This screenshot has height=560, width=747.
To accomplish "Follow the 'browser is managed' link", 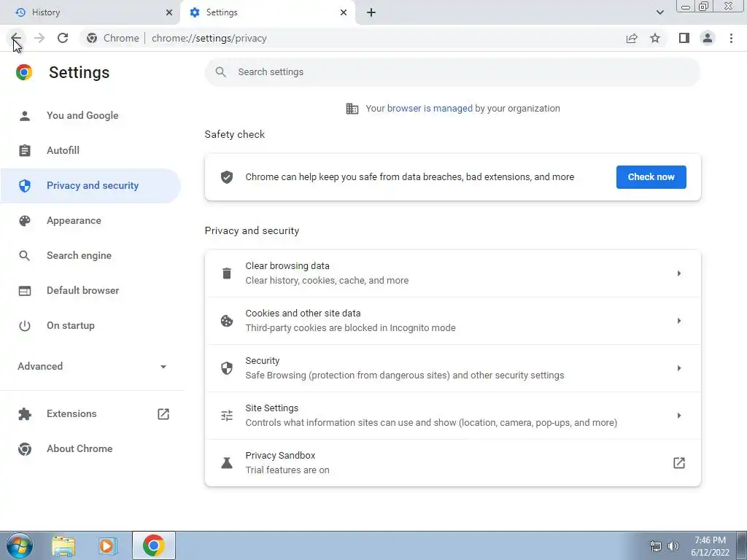I will [429, 109].
